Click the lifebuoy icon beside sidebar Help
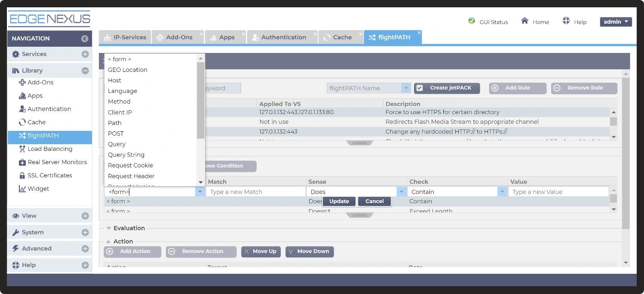This screenshot has height=294, width=644. click(16, 265)
